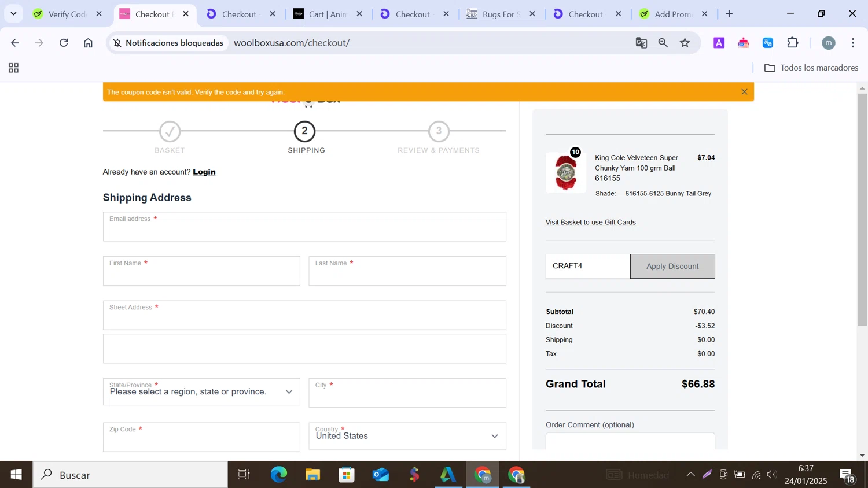
Task: Open the tab search dropdown arrow
Action: 13,14
